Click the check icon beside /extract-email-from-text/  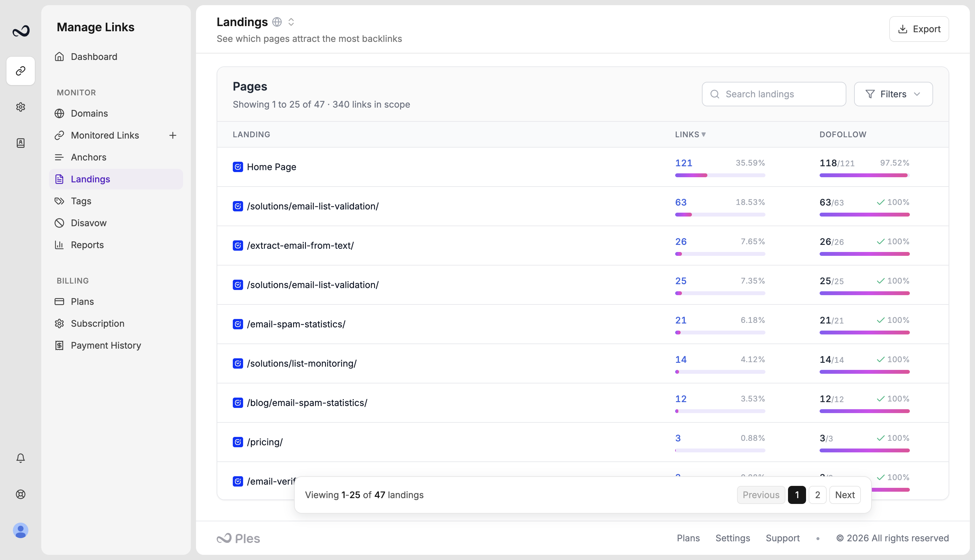coord(238,246)
